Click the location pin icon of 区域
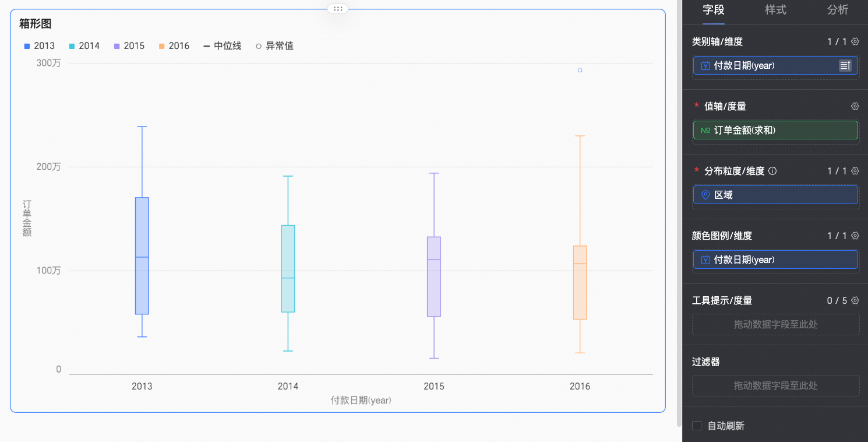 [705, 195]
